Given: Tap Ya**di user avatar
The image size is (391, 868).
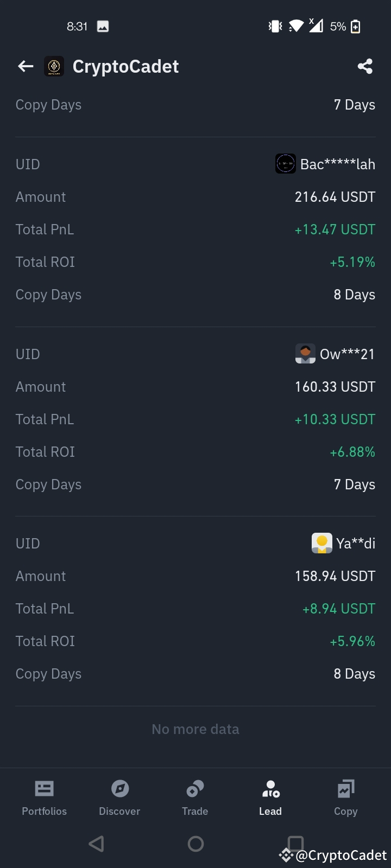Looking at the screenshot, I should click(321, 543).
